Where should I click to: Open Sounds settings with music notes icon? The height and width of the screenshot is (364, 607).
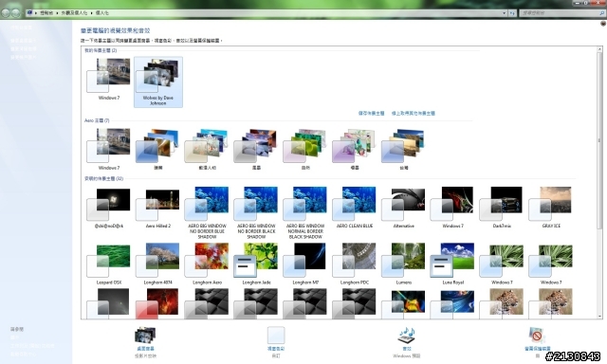click(407, 342)
